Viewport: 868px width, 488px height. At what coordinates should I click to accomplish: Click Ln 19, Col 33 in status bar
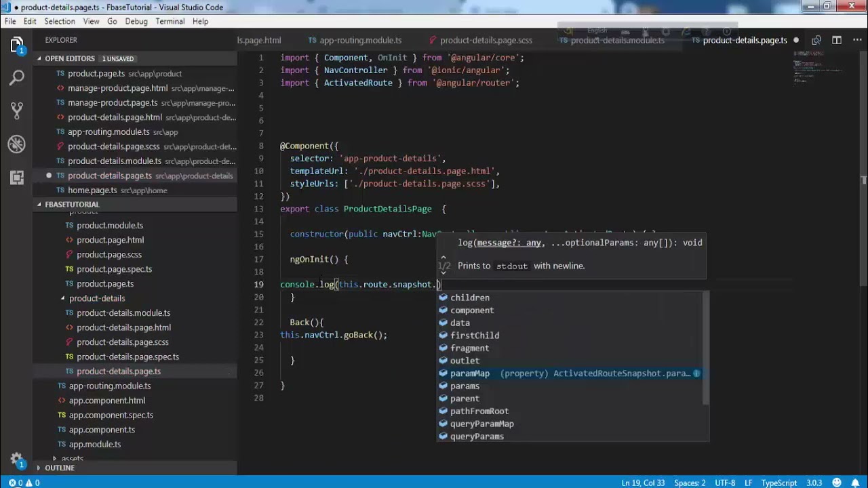pos(643,483)
